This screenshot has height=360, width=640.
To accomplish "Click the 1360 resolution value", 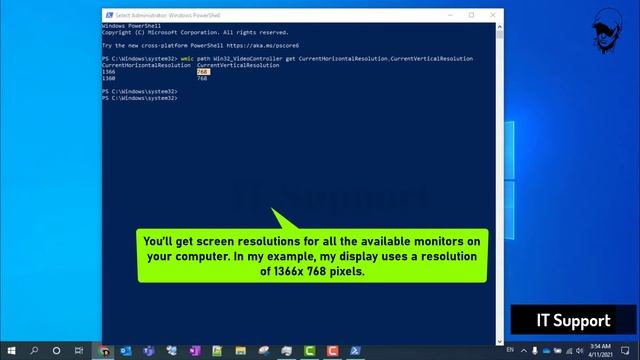I will click(109, 78).
